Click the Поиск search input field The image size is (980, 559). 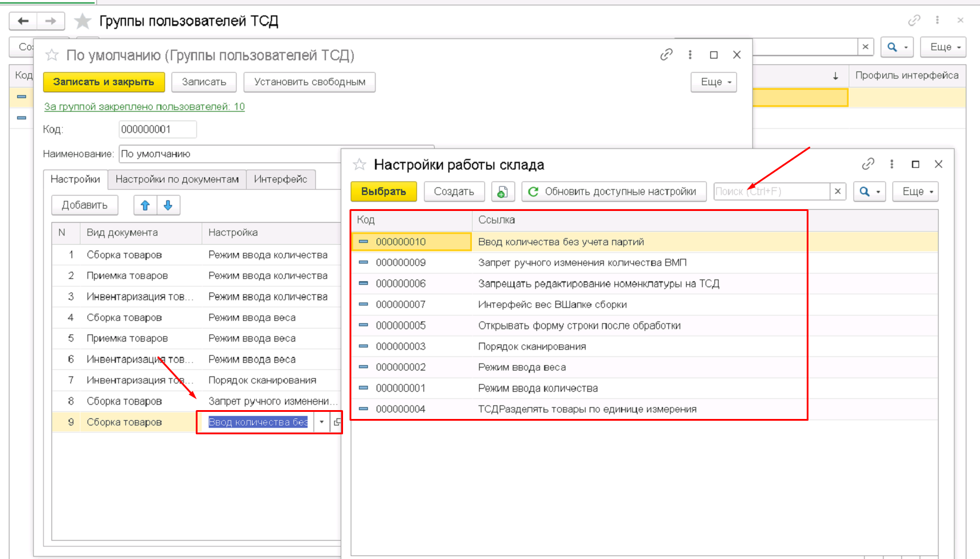[x=771, y=191]
